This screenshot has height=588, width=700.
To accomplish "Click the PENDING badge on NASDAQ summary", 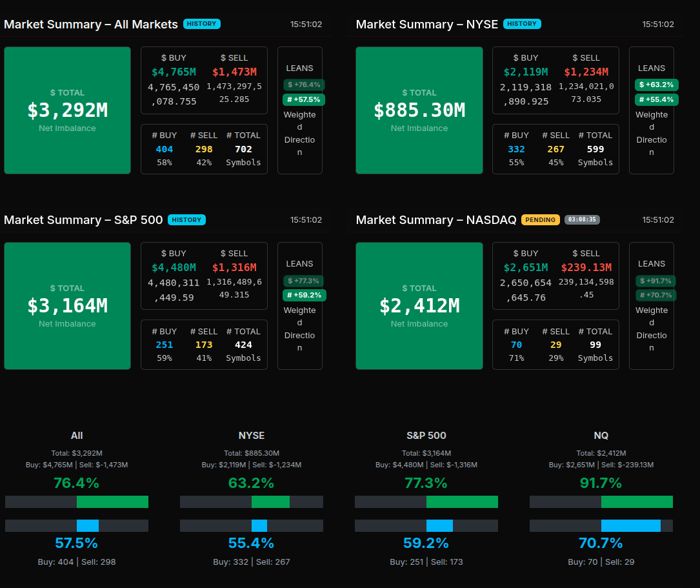I will 540,220.
